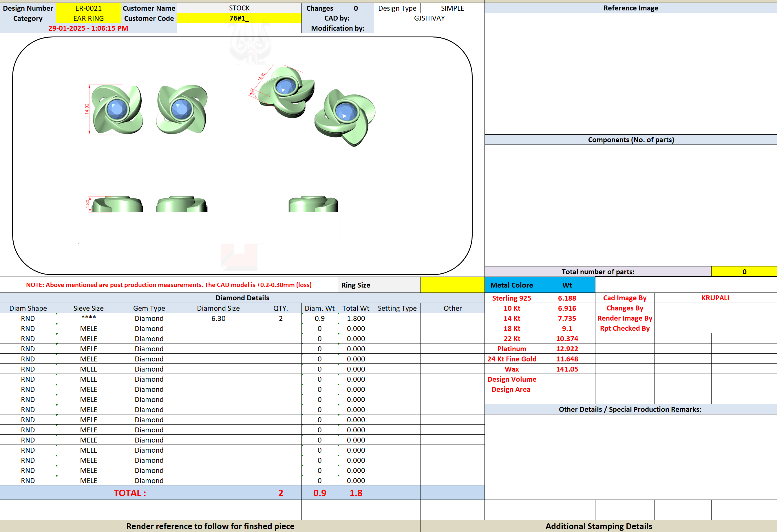
Task: Select the Design Volume label
Action: coord(511,379)
